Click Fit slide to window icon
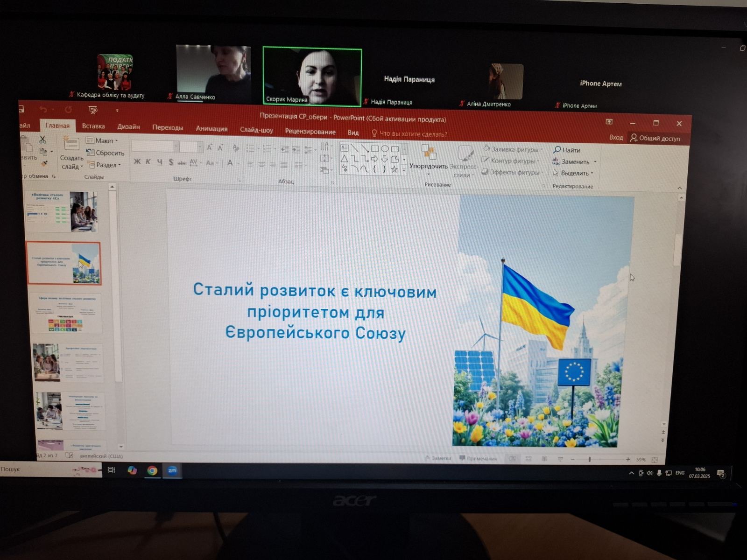 655,460
